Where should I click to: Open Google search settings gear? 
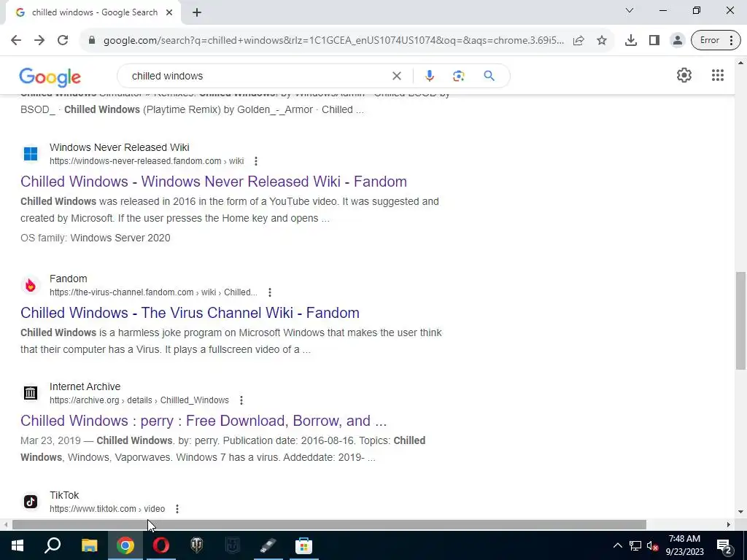tap(684, 75)
